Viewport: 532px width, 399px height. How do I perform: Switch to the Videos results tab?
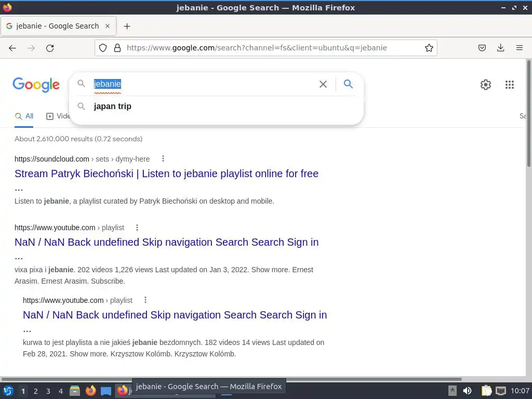pos(58,116)
